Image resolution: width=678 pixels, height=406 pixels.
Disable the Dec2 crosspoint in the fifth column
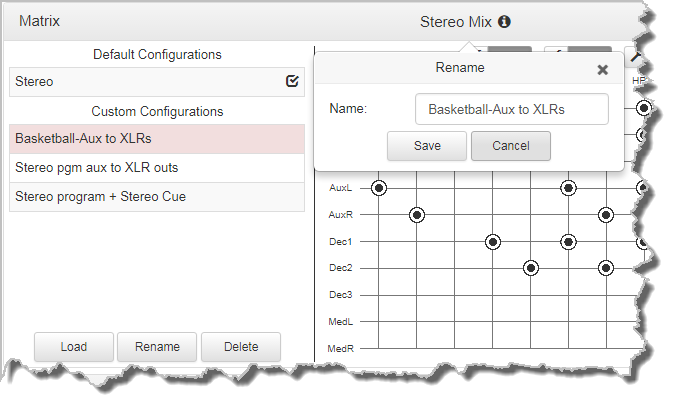tap(531, 268)
